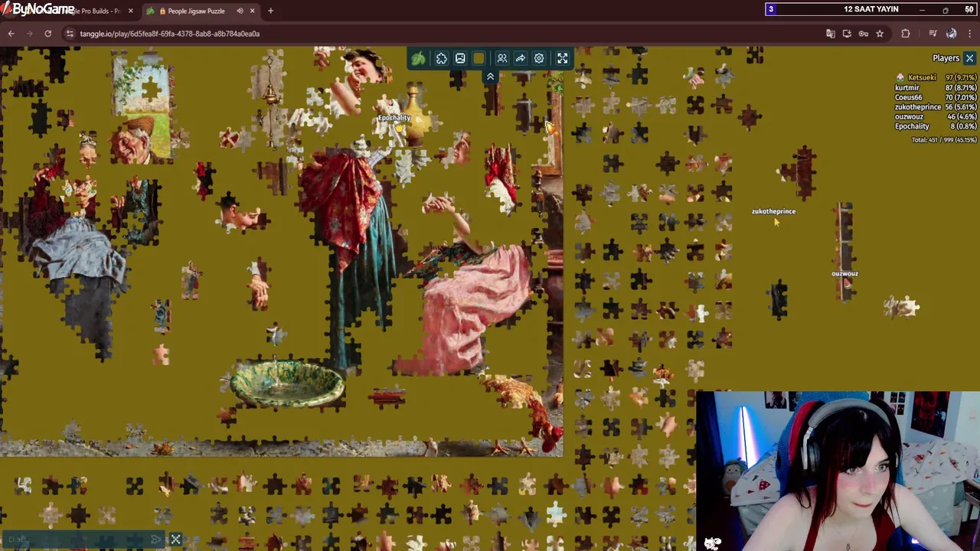Click the share arrow icon
Image resolution: width=980 pixels, height=551 pixels.
(521, 58)
